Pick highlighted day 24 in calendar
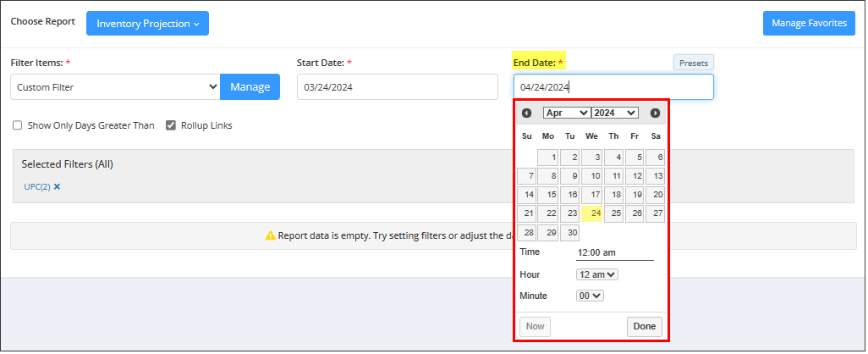This screenshot has width=868, height=354. (591, 213)
